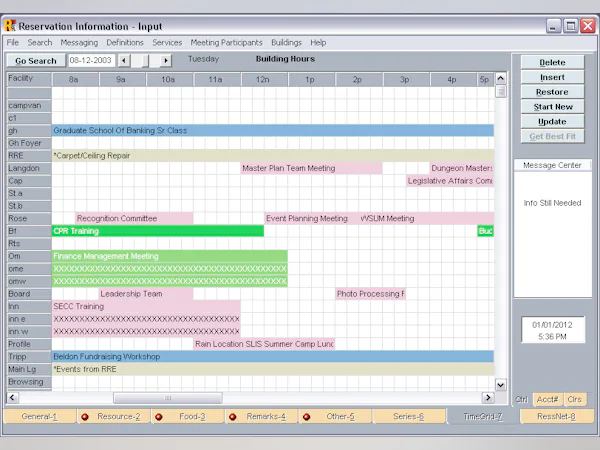This screenshot has width=600, height=450.
Task: Switch to the RessNet-8 tab
Action: coord(556,416)
